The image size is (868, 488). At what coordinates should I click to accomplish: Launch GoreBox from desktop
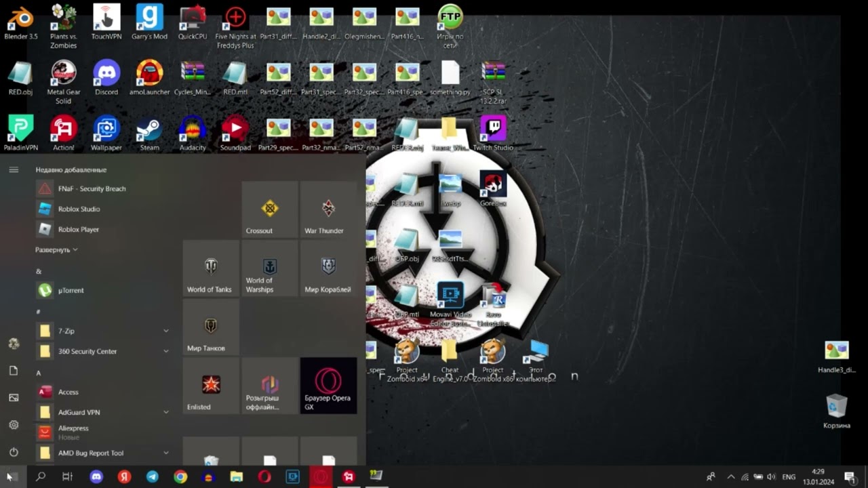pos(493,189)
